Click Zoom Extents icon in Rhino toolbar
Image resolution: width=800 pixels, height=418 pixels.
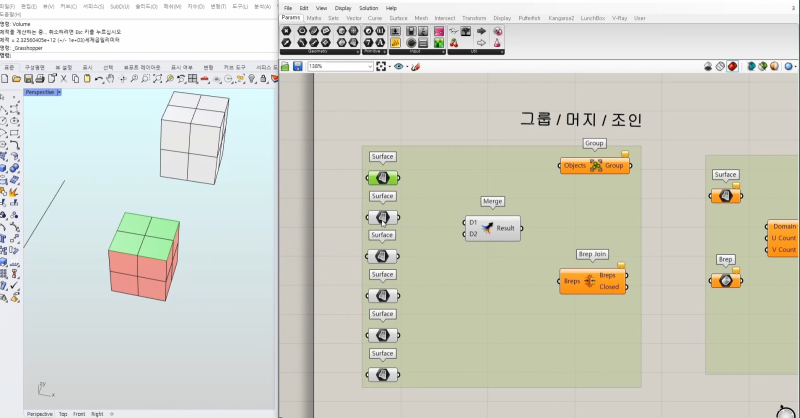click(158, 79)
